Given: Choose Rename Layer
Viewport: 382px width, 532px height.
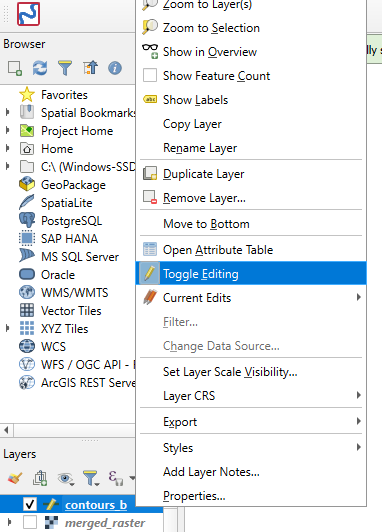Looking at the screenshot, I should coord(251,148).
